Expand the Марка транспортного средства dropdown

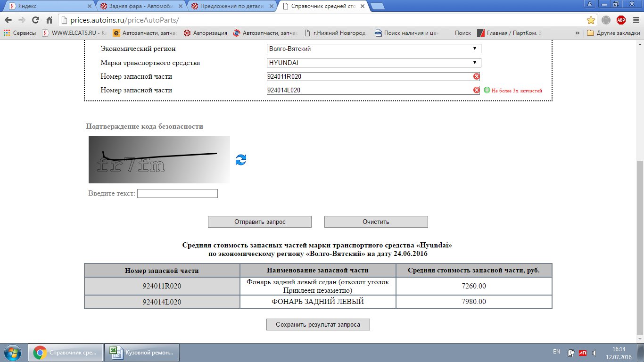click(x=374, y=63)
